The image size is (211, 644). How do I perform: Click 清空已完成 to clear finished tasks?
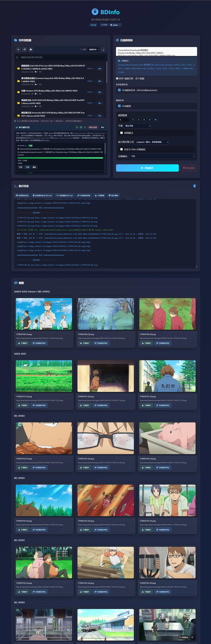93,127
